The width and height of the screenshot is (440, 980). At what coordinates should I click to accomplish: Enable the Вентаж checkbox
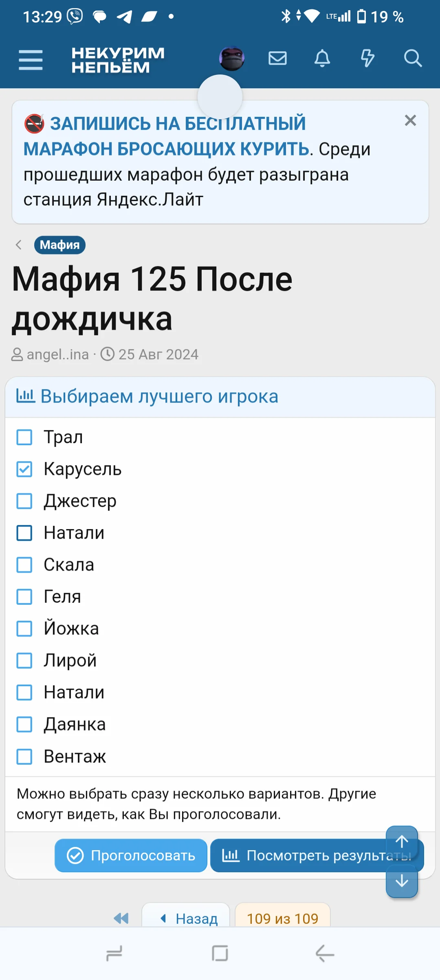point(24,757)
